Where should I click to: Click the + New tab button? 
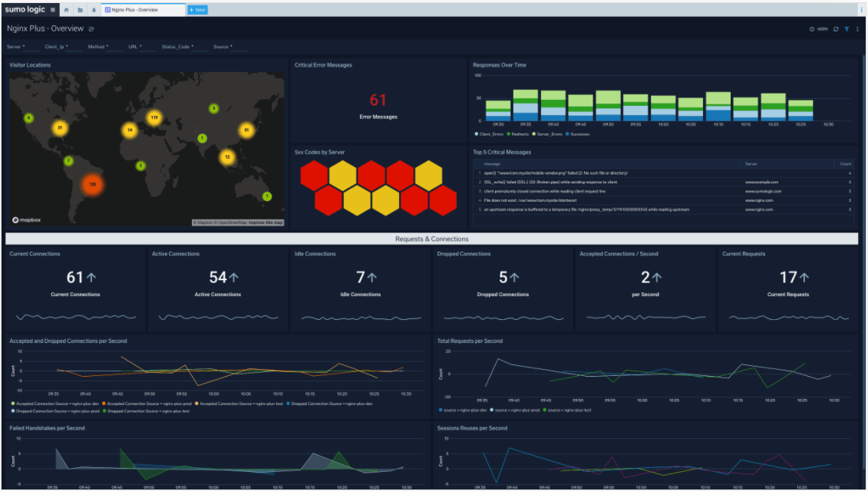(198, 10)
